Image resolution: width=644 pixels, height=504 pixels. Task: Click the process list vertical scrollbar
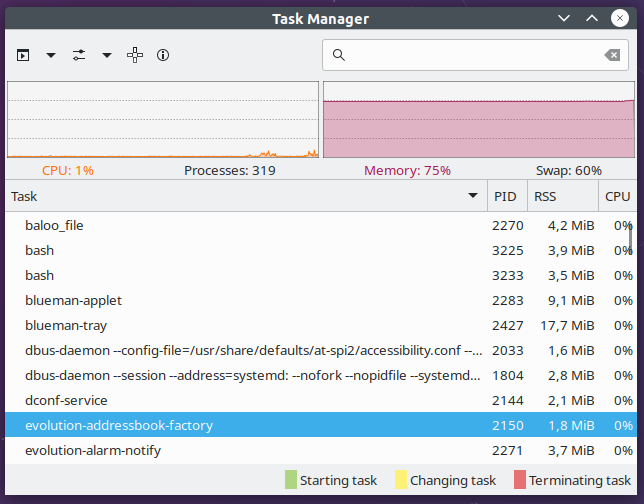630,239
